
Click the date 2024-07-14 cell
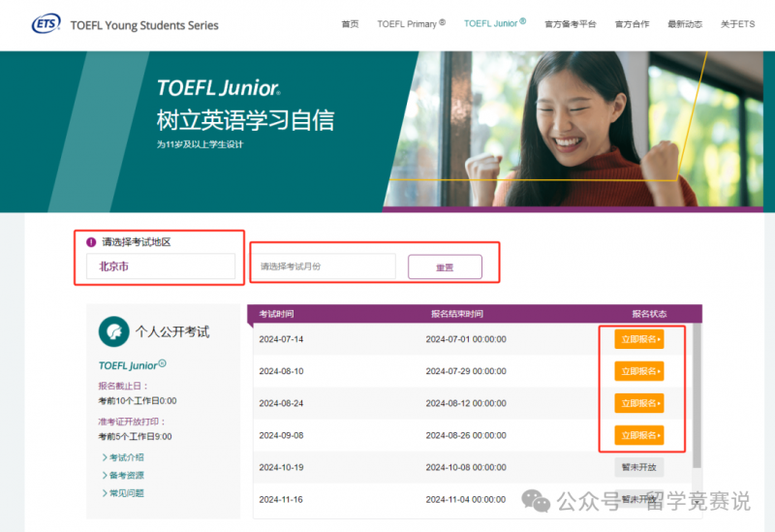coord(281,339)
